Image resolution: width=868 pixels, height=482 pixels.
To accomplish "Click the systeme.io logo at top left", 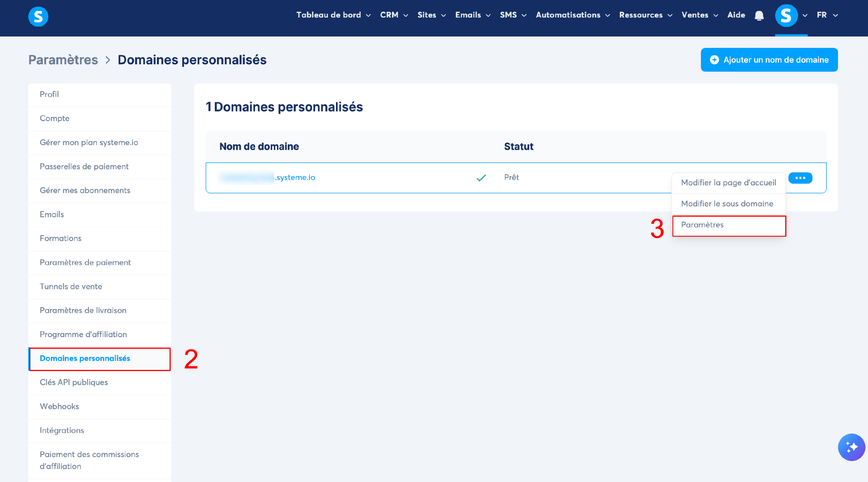I will [38, 16].
